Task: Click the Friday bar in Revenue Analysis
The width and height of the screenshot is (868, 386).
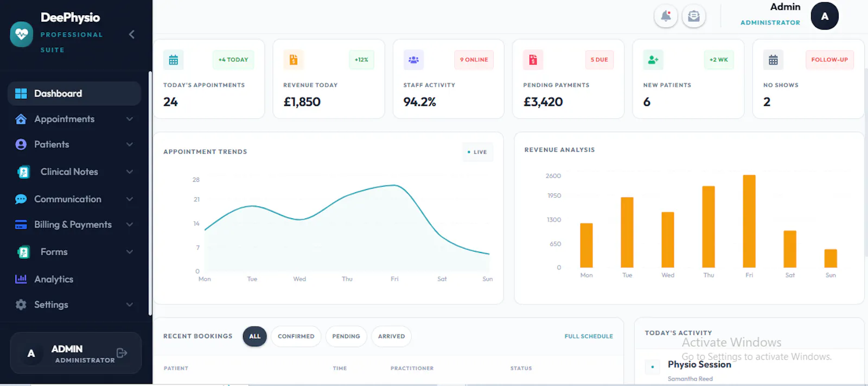Action: [749, 222]
